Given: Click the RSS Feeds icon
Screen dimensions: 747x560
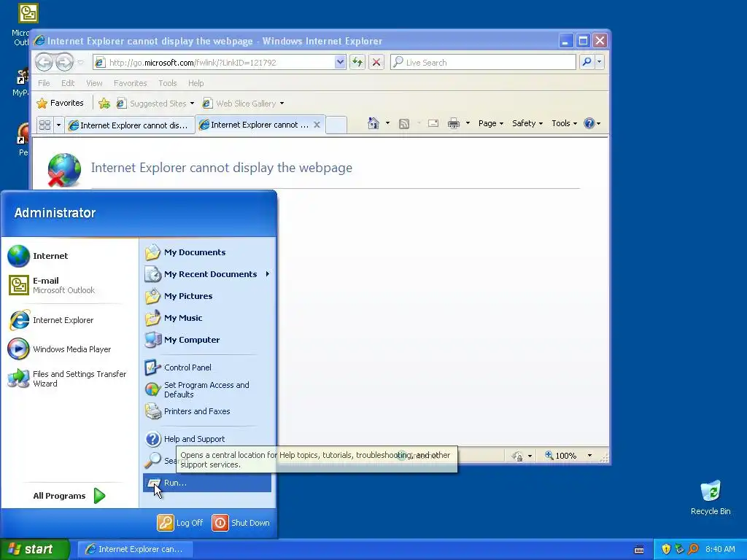Looking at the screenshot, I should click(404, 124).
